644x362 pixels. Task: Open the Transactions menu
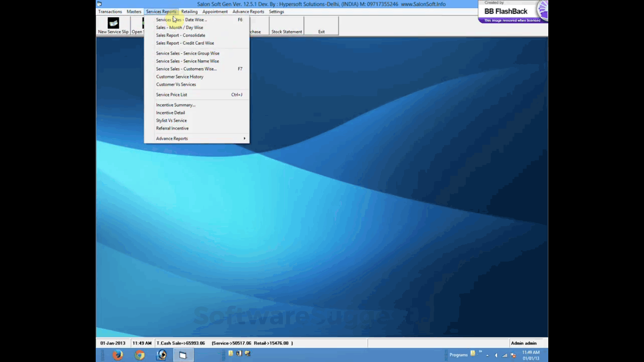(x=110, y=12)
